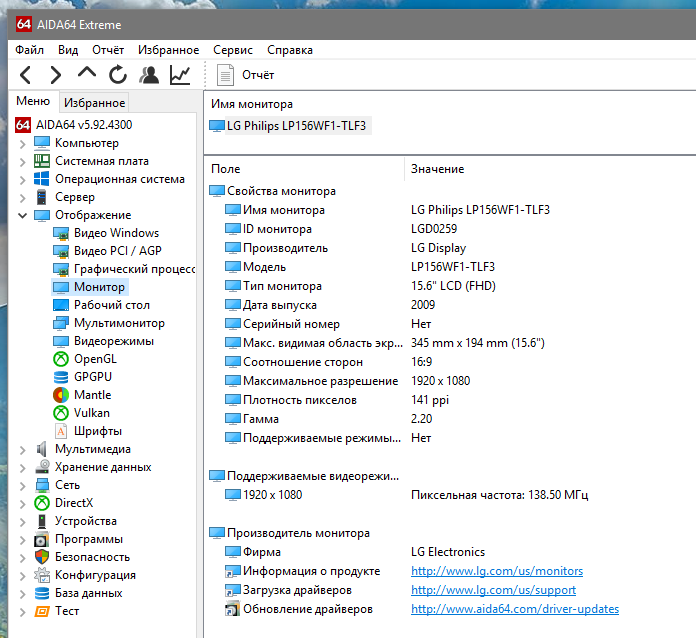This screenshot has width=696, height=638.
Task: Click the Windows logo icon of Операционная система
Action: [x=42, y=179]
